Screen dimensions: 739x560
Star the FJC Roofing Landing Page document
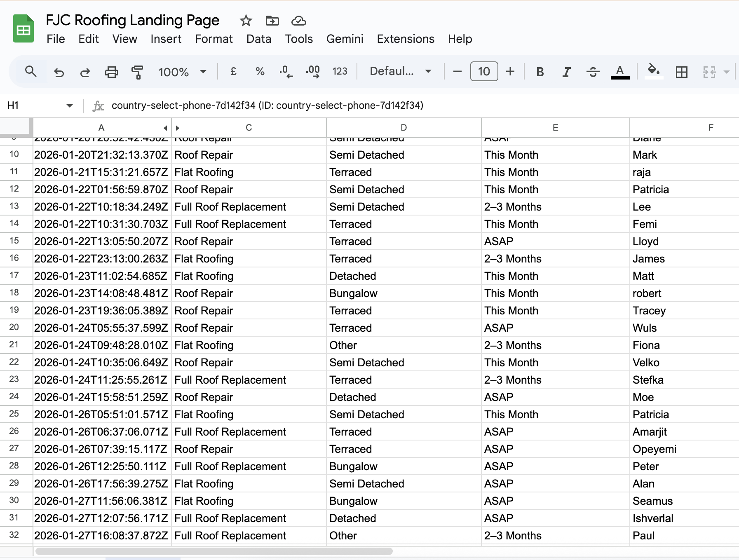[x=246, y=21]
